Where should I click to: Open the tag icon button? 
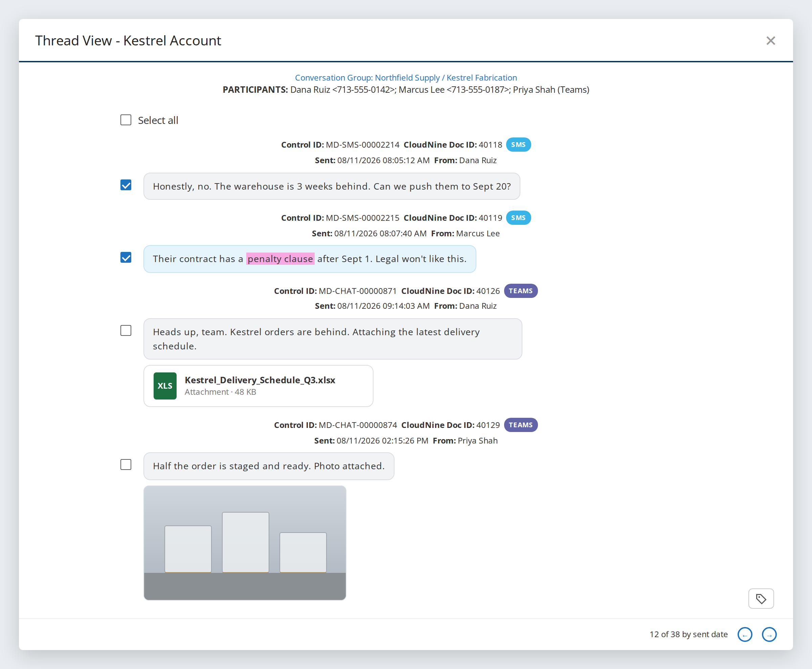[x=761, y=599]
